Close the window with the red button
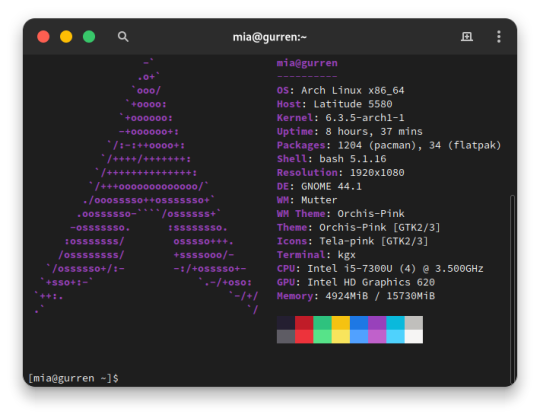540x418 pixels. pyautogui.click(x=43, y=36)
